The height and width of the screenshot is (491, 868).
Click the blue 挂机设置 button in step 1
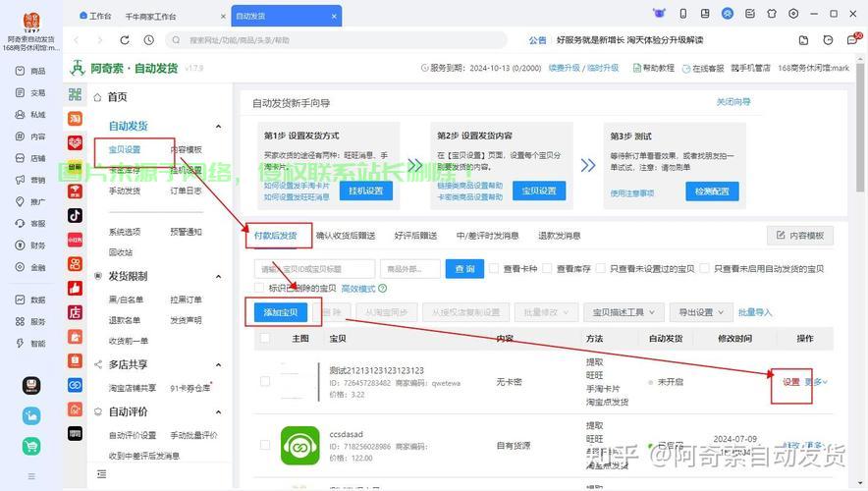366,191
